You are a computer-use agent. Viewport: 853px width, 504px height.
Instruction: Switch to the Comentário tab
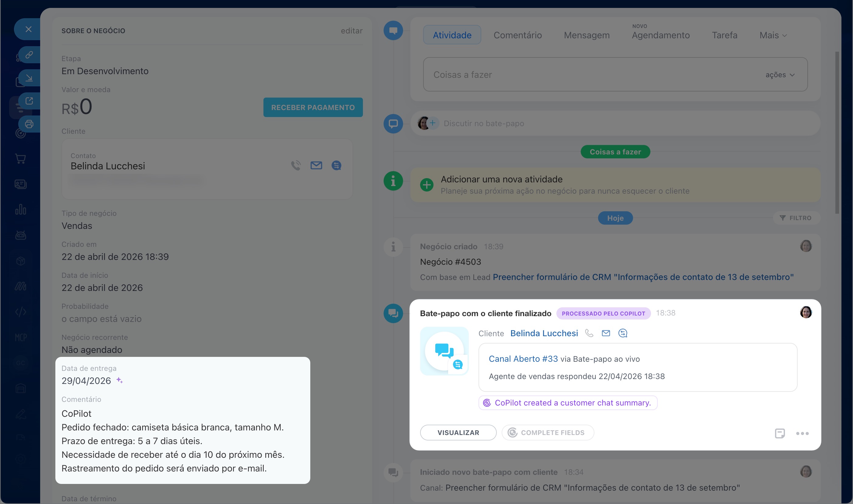point(517,35)
